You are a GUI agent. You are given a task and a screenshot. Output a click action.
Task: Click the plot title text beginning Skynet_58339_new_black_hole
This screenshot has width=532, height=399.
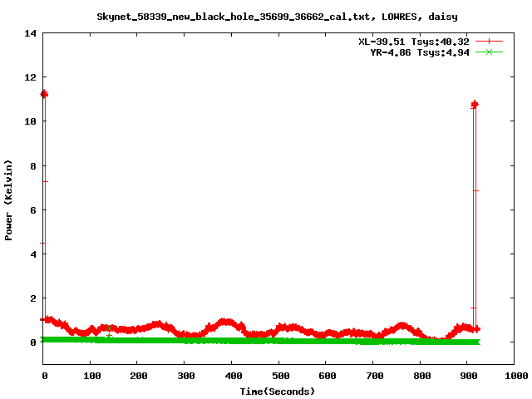click(277, 17)
